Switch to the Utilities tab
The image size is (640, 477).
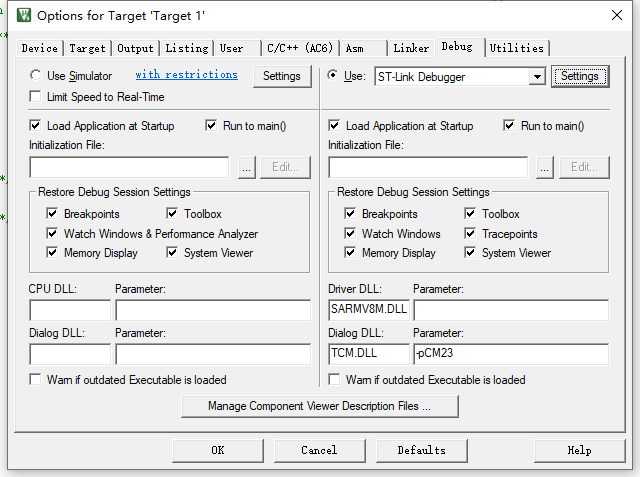(x=517, y=48)
